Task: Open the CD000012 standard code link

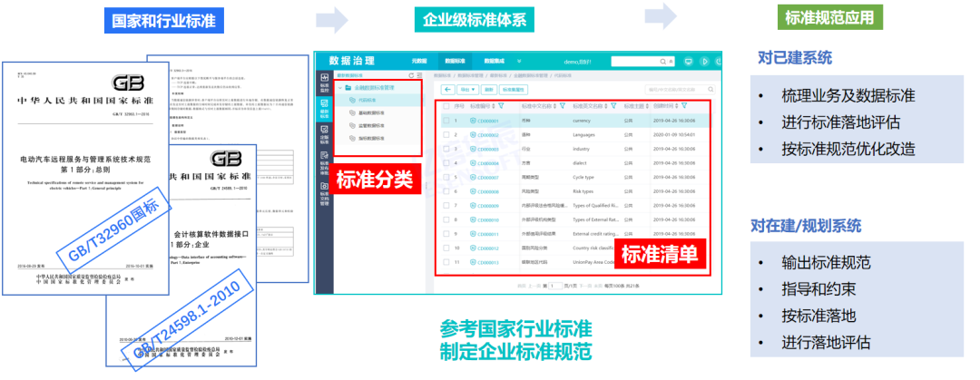Action: coord(487,248)
